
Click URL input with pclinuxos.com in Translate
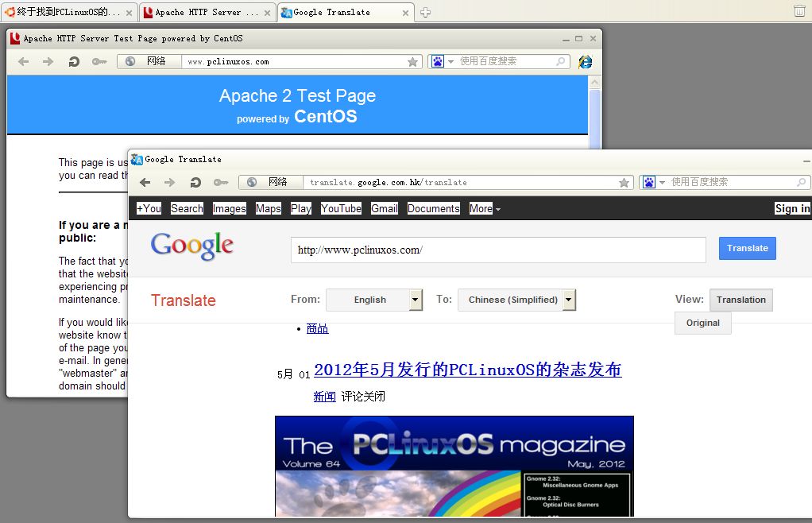[x=498, y=250]
